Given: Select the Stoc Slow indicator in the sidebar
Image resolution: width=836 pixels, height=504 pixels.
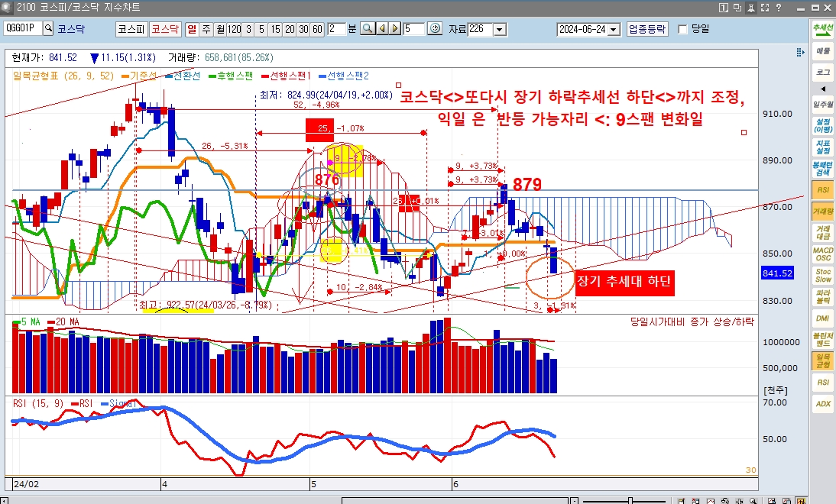Looking at the screenshot, I should tap(823, 275).
